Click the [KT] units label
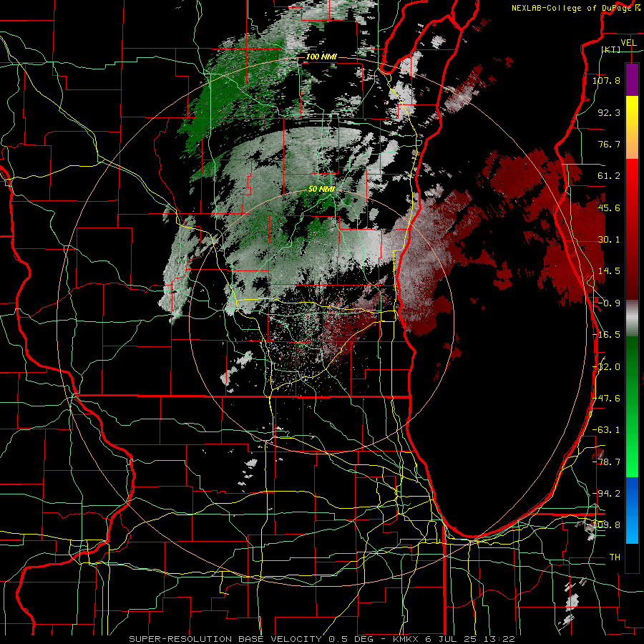Image resolution: width=644 pixels, height=644 pixels. pyautogui.click(x=611, y=49)
